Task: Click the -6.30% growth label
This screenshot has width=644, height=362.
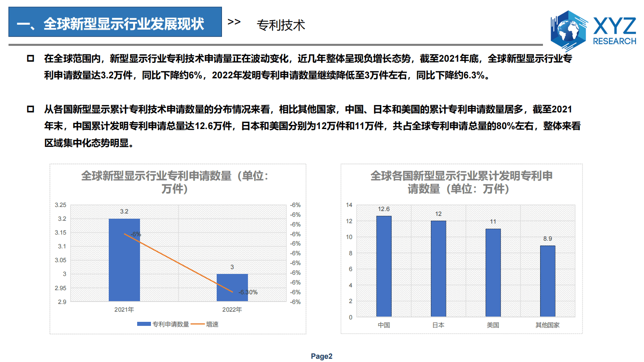Action: [x=248, y=292]
